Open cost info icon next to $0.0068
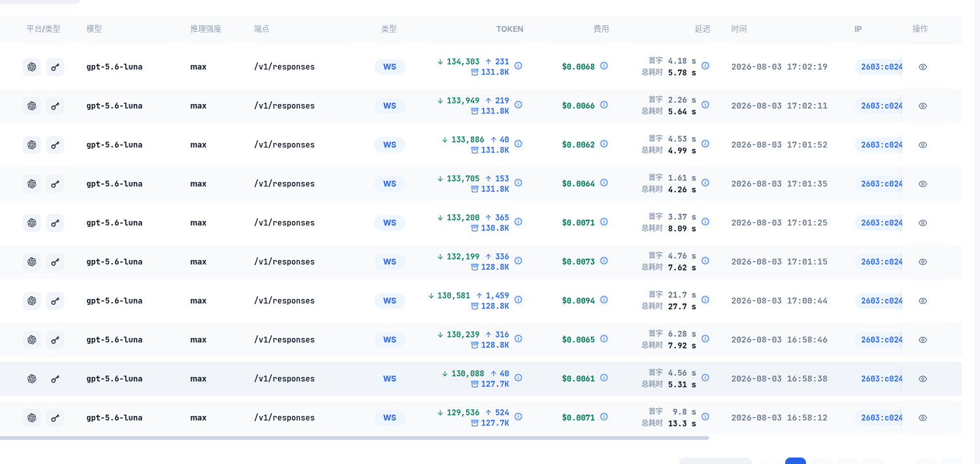 pyautogui.click(x=604, y=66)
